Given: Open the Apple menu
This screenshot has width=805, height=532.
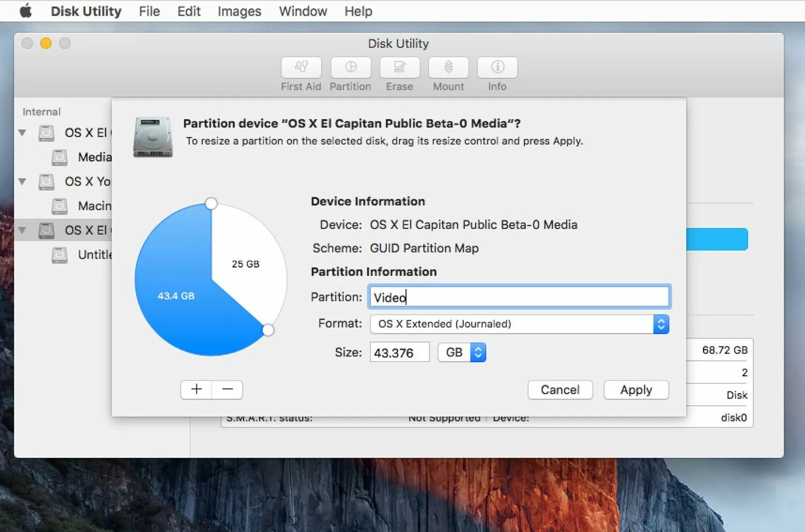Looking at the screenshot, I should 25,11.
